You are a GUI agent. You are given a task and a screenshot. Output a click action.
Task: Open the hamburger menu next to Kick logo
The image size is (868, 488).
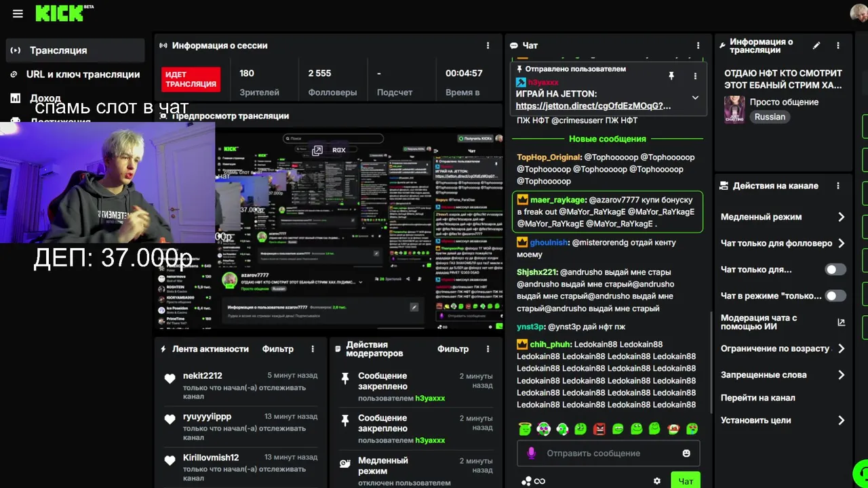click(18, 14)
